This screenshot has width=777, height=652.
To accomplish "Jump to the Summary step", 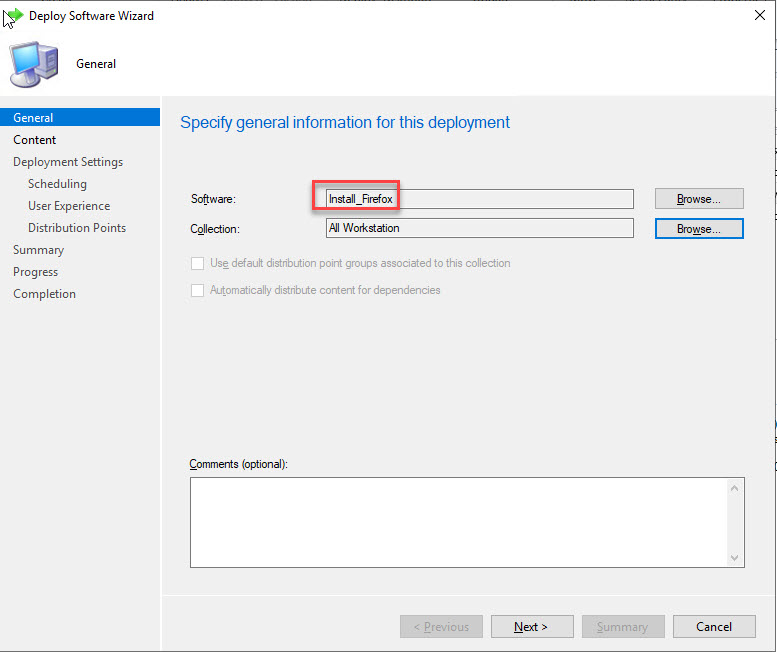I will point(38,250).
